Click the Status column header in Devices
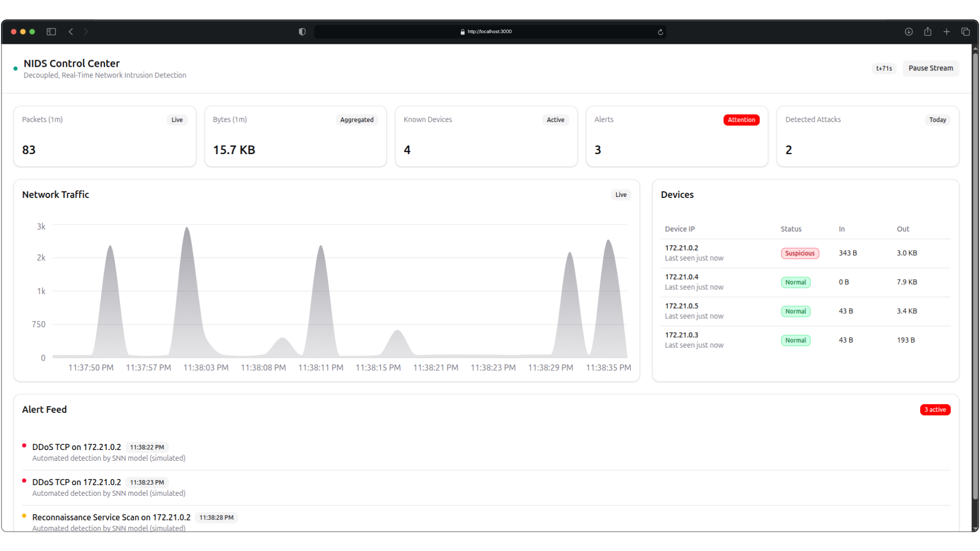 tap(791, 229)
